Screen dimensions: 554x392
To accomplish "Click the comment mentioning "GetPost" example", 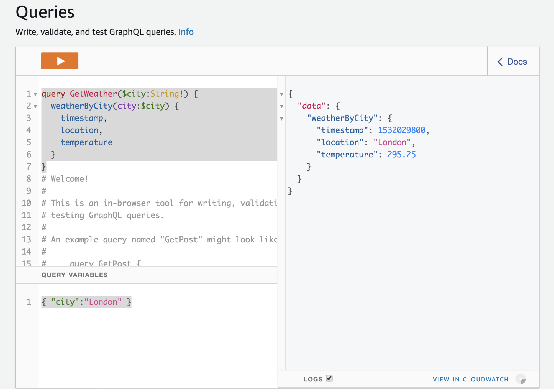I will [159, 240].
